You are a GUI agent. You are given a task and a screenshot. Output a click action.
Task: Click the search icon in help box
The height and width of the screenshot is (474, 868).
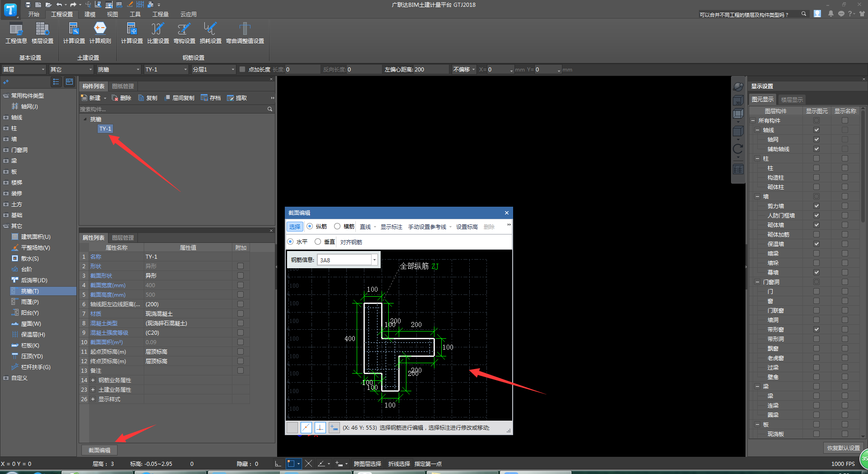pos(804,14)
